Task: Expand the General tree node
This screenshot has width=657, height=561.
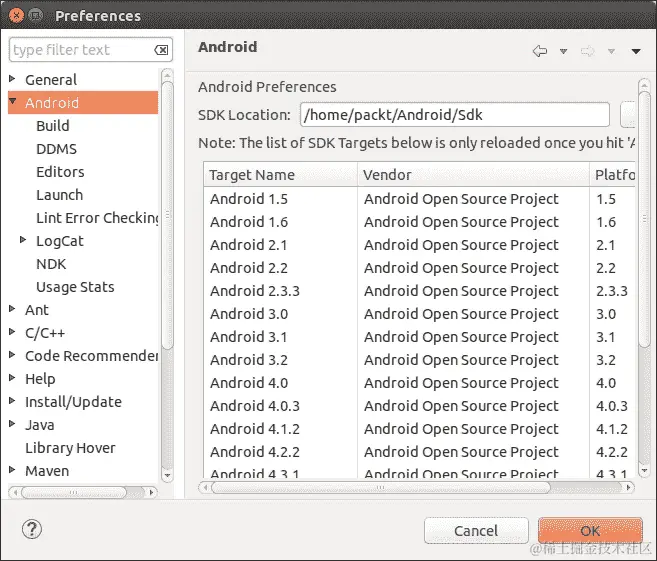Action: coord(12,79)
